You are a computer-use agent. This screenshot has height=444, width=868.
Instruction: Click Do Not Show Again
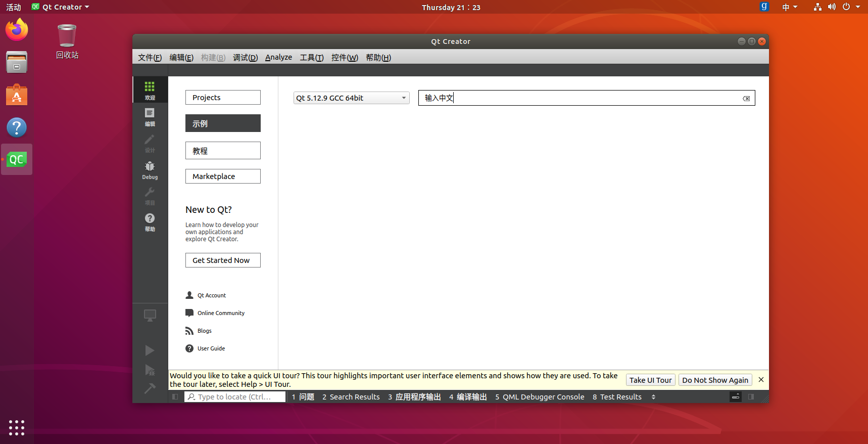(x=715, y=380)
